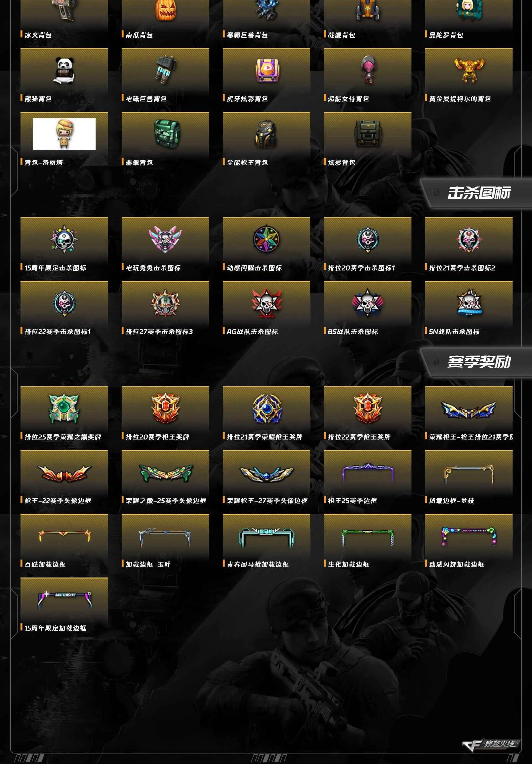Click the 15周年限定击杀图标 skull icon
The image size is (532, 764).
64,239
